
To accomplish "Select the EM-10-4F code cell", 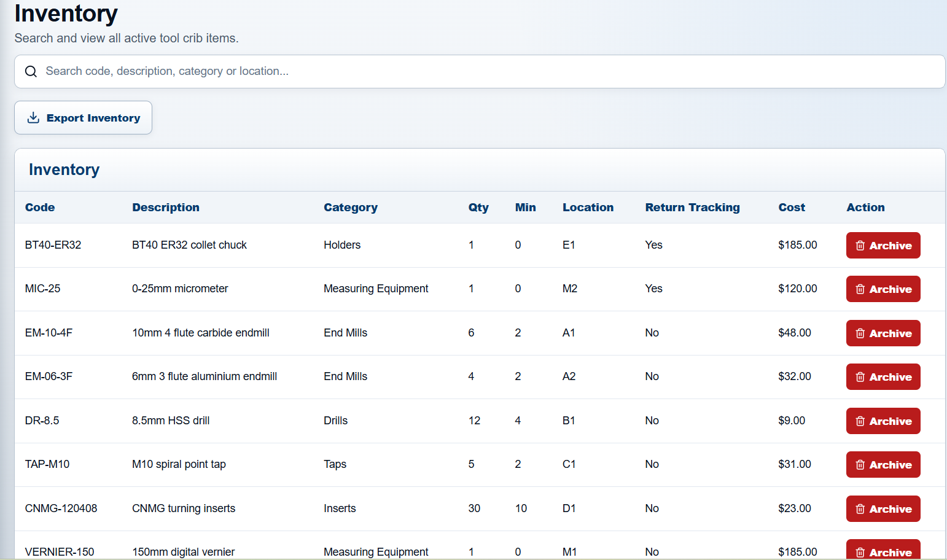I will click(x=49, y=333).
